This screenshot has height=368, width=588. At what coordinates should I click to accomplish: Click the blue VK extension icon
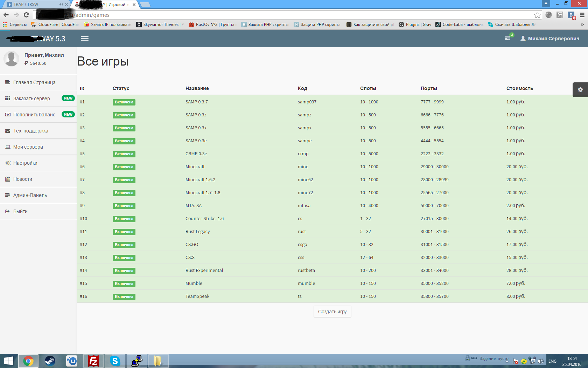(572, 15)
